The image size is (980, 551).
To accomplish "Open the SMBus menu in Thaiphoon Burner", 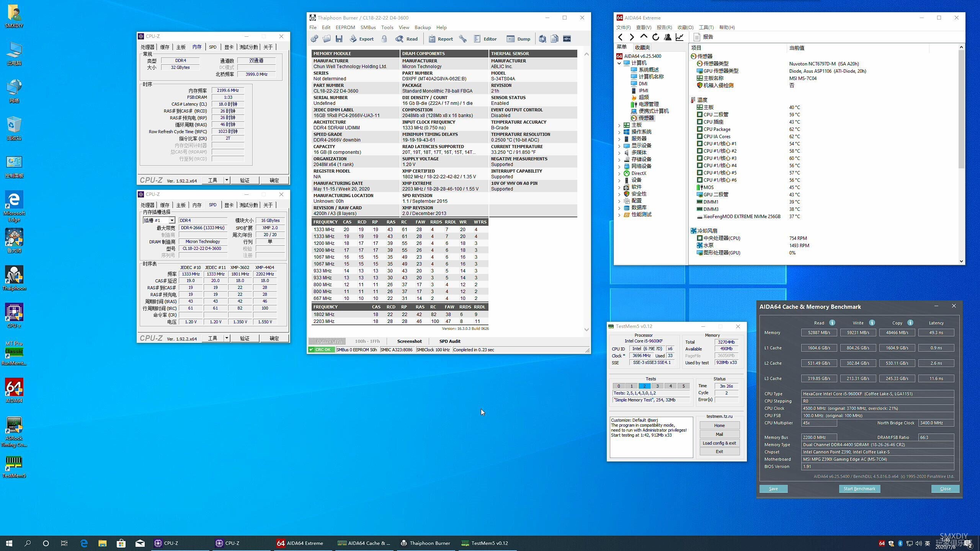I will pyautogui.click(x=368, y=27).
